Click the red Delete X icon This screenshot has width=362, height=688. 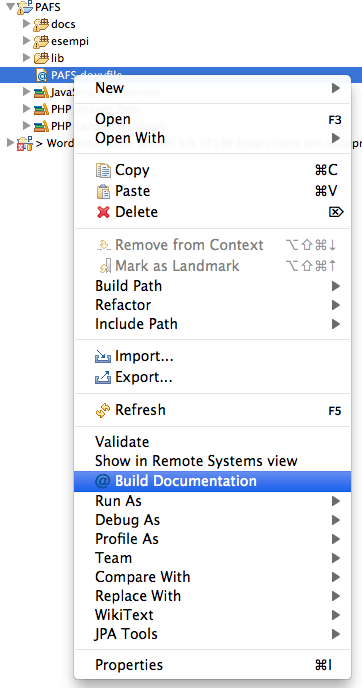click(103, 212)
